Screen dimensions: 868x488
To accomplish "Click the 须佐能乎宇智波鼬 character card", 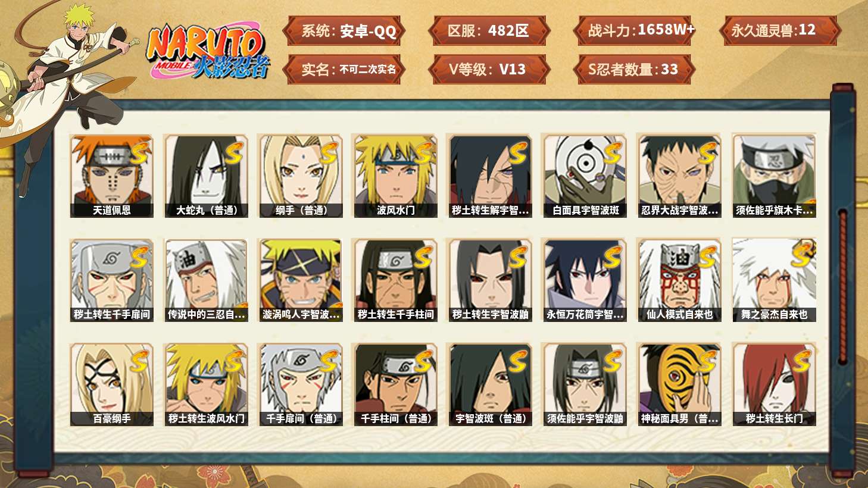I will tap(585, 384).
